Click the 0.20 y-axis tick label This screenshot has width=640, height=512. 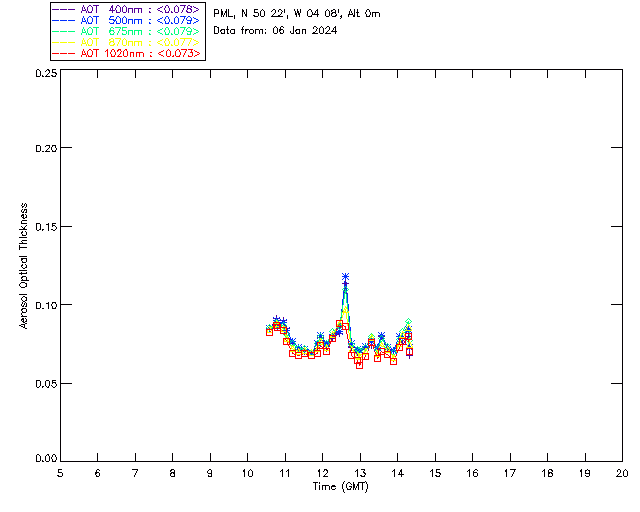click(x=46, y=148)
